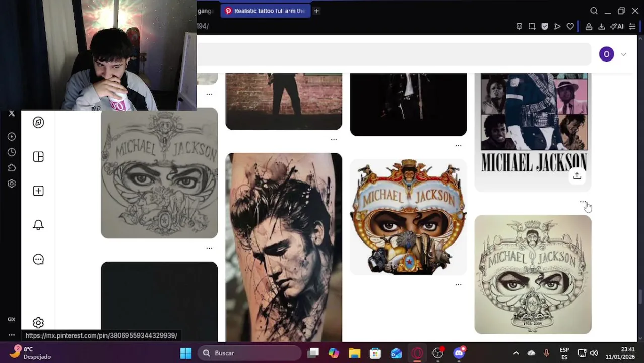Open the dark stage performer pin
Image resolution: width=644 pixels, height=363 pixels.
click(408, 104)
